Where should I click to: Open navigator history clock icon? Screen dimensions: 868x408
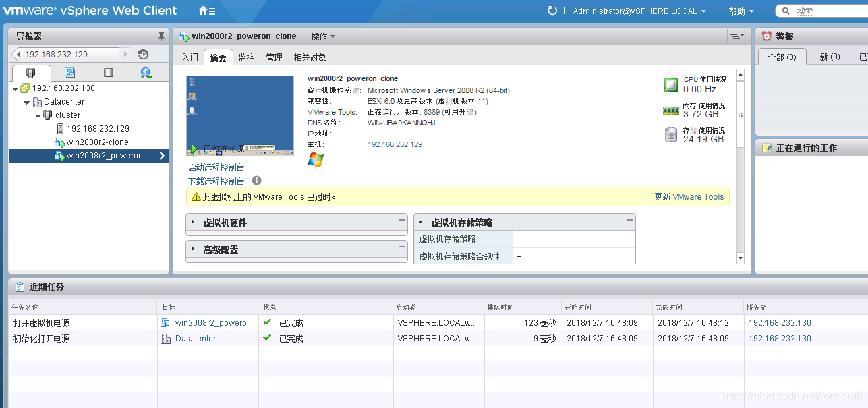[143, 55]
